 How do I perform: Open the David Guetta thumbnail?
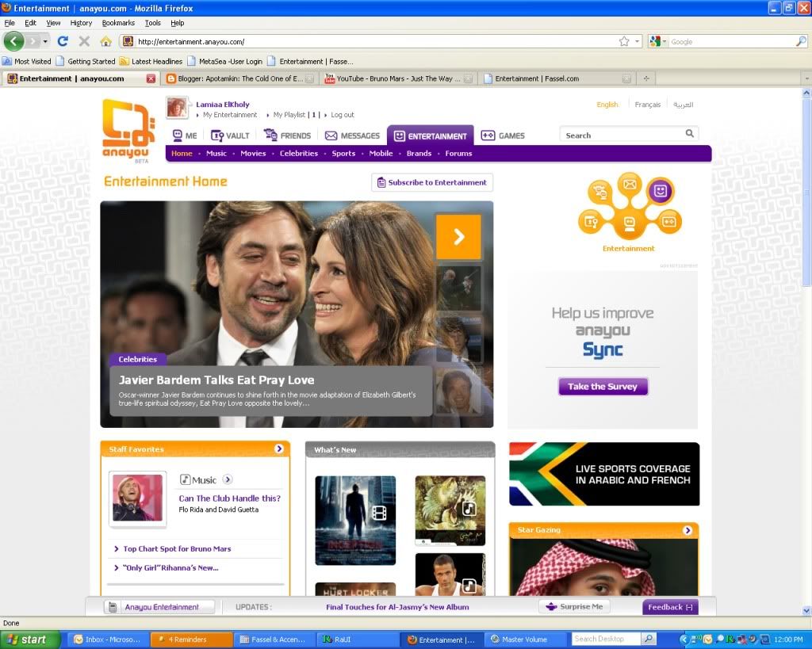pos(137,498)
